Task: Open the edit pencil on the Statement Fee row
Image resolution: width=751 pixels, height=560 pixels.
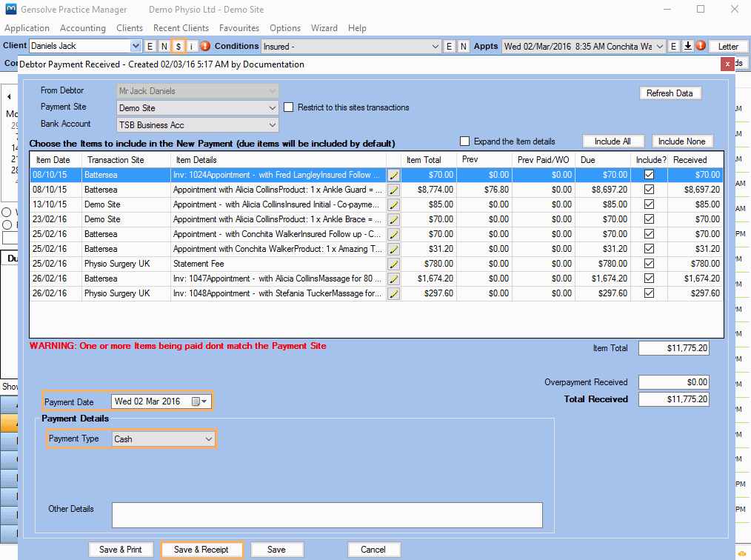Action: [393, 264]
